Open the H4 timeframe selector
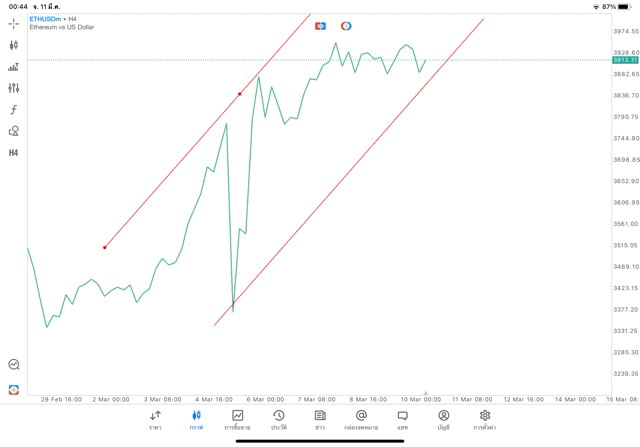Viewport: 640px width, 447px height. (x=13, y=153)
